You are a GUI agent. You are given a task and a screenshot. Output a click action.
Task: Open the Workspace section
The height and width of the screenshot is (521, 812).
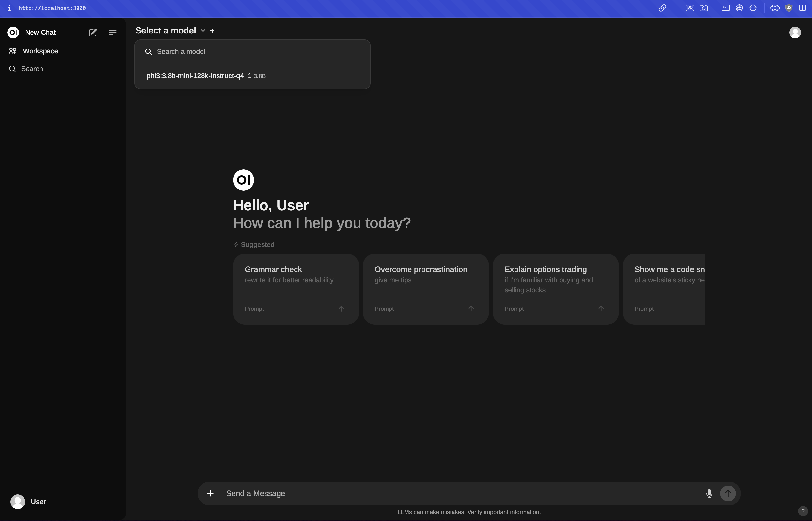point(40,51)
